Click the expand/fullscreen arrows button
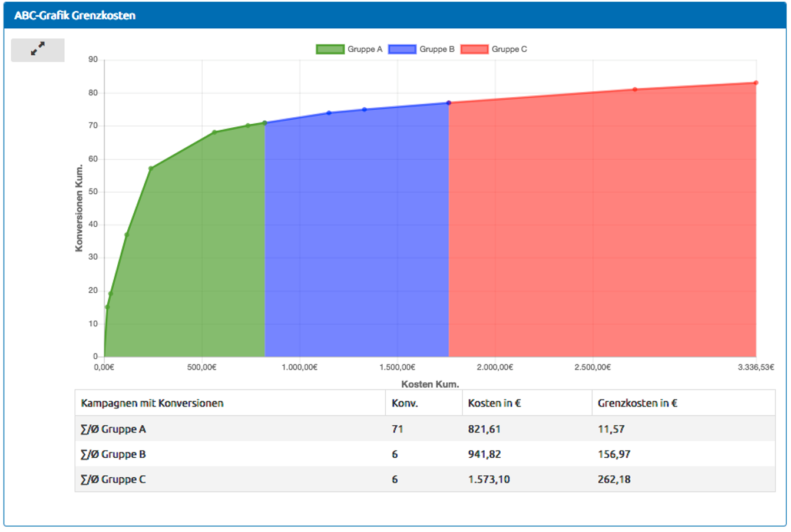The image size is (791, 532). coord(38,50)
